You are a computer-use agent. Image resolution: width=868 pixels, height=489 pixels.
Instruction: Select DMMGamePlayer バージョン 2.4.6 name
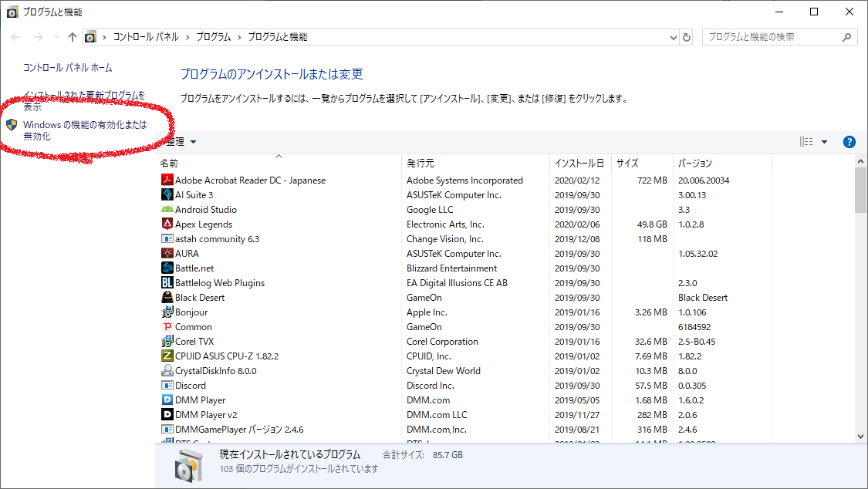tap(239, 430)
